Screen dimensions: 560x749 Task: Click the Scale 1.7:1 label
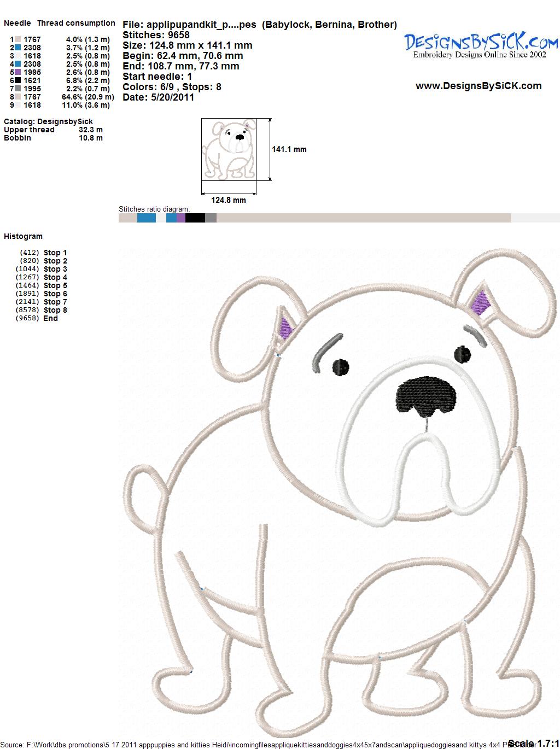[x=533, y=743]
